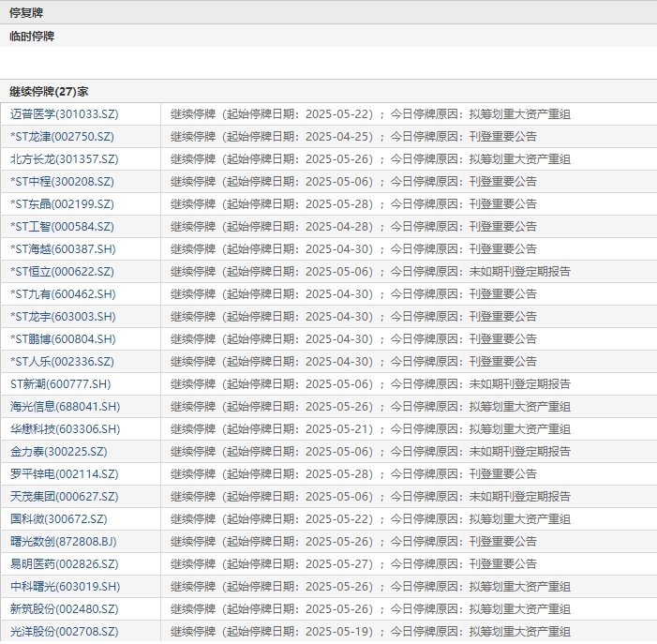Open the 海光信息(688041.SH) link
657x644 pixels.
click(x=66, y=407)
